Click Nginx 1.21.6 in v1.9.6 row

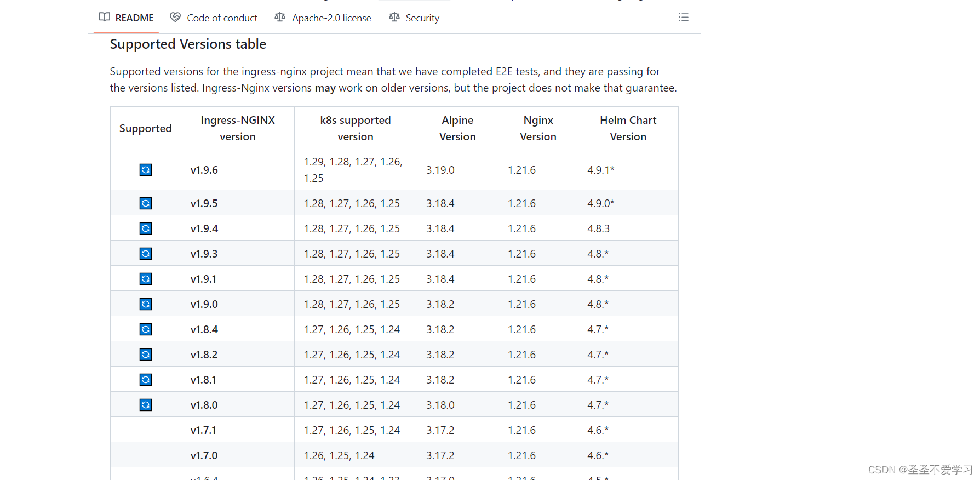point(538,170)
